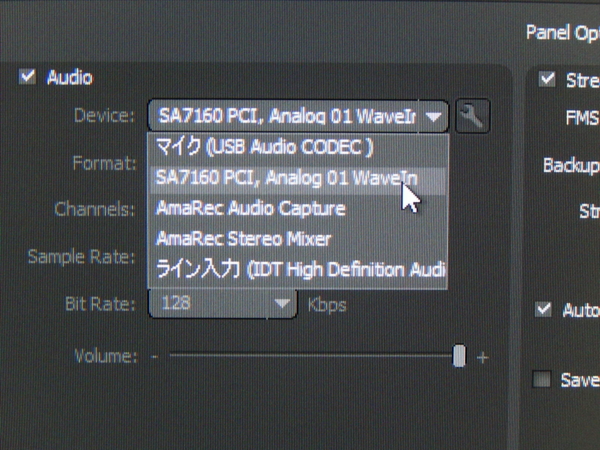
Task: Click the volume plus sign
Action: pos(483,358)
